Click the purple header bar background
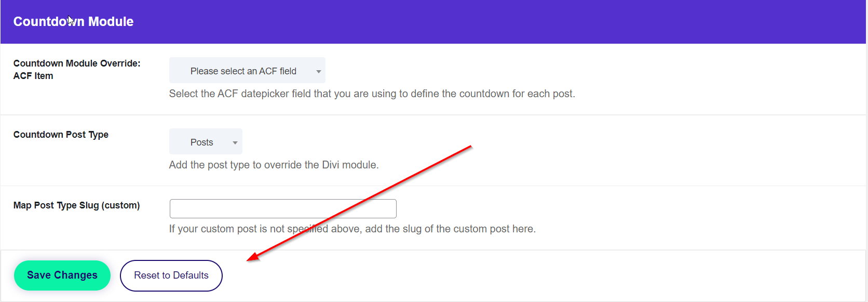The width and height of the screenshot is (868, 302). (467, 22)
